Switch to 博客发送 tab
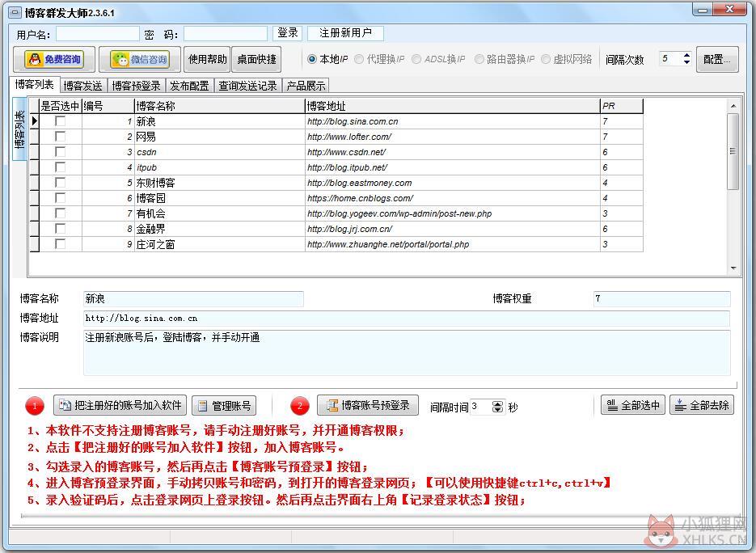Image resolution: width=756 pixels, height=553 pixels. (83, 86)
